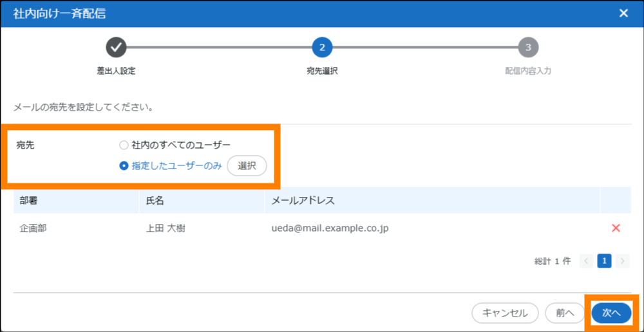Select 社内のすべてのユーザー radio option
The width and height of the screenshot is (644, 332).
pyautogui.click(x=124, y=145)
